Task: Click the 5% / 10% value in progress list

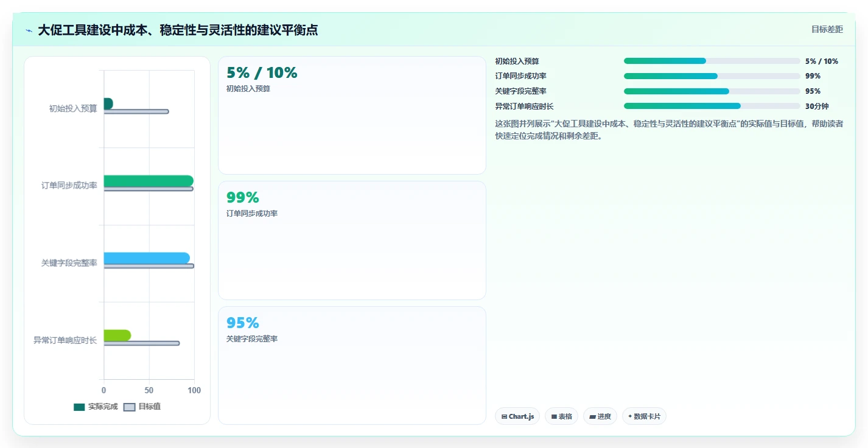Action: [822, 61]
